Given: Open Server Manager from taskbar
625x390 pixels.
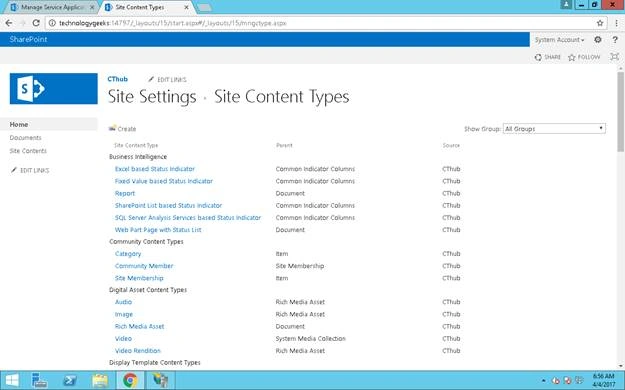Looking at the screenshot, I should tap(39, 380).
